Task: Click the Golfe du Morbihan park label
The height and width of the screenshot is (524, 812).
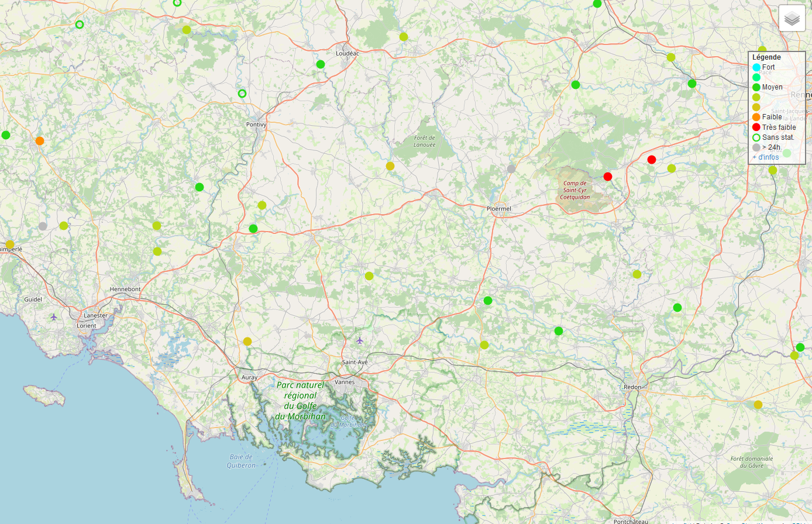Action: tap(300, 401)
